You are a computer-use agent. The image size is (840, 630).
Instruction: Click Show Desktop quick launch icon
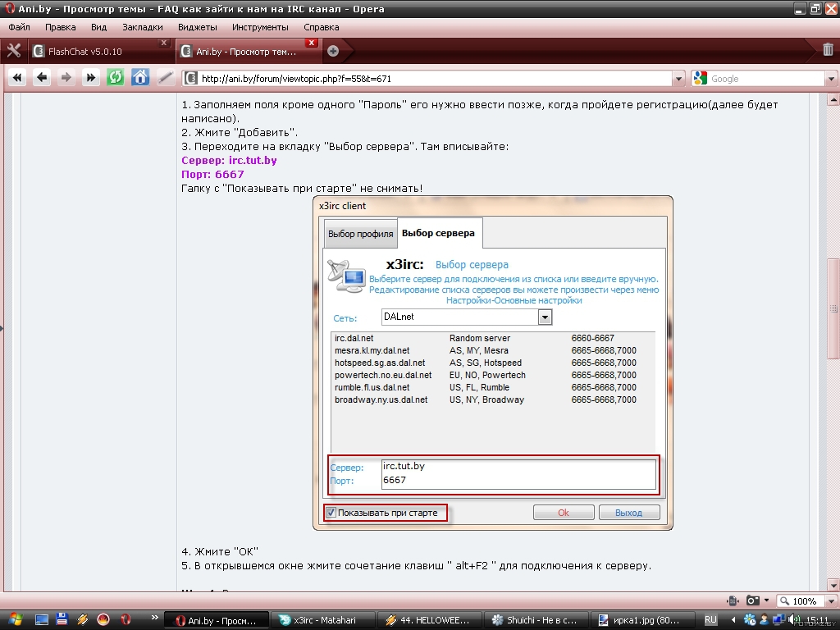(x=41, y=620)
